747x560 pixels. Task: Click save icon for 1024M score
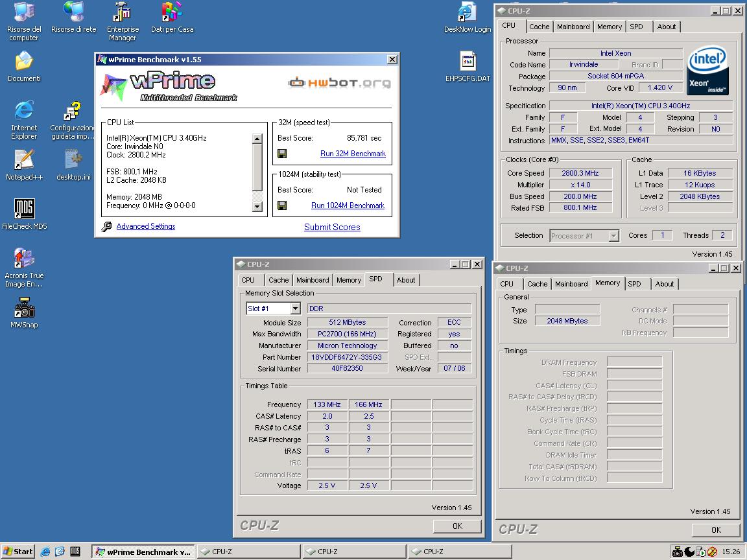point(282,205)
